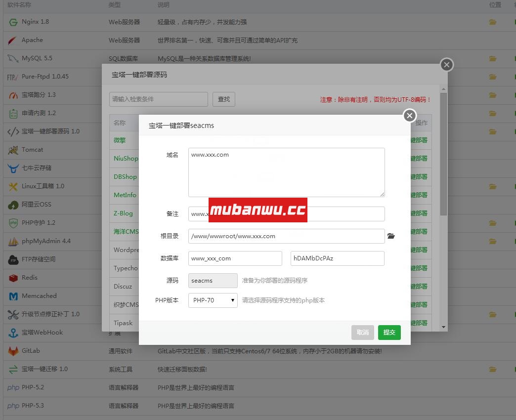The height and width of the screenshot is (420, 516).
Task: Click the Tomcat cat icon
Action: (13, 150)
